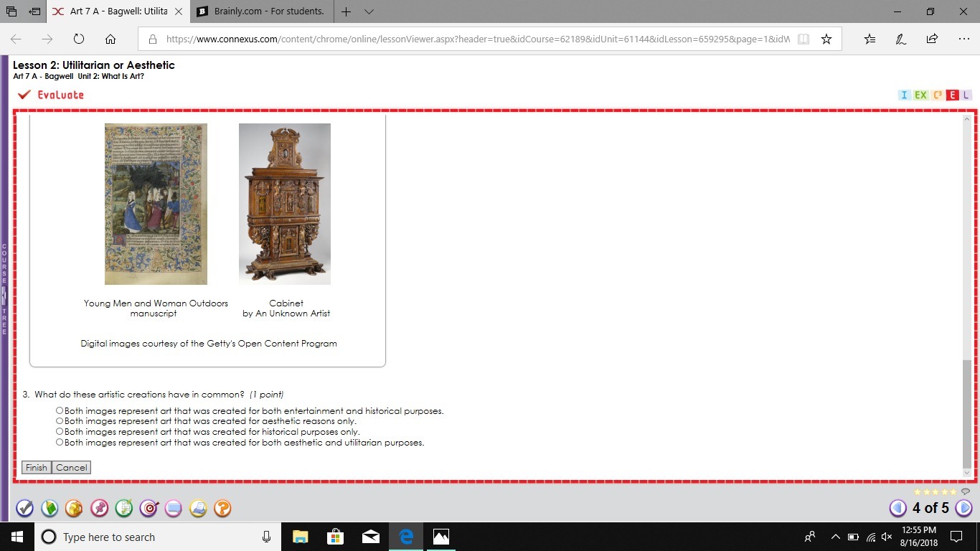
Task: Open the pink whiteboard screen icon
Action: point(173,508)
